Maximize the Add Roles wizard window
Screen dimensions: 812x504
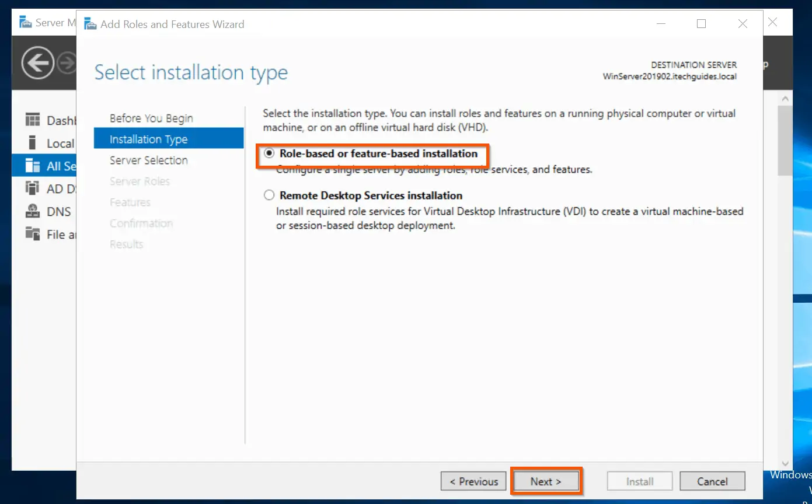click(x=702, y=24)
